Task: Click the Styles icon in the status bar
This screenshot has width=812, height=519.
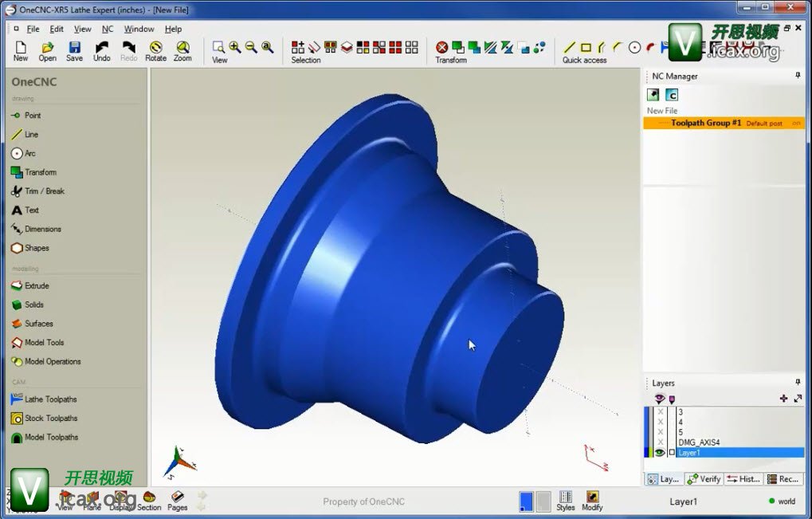Action: point(566,501)
